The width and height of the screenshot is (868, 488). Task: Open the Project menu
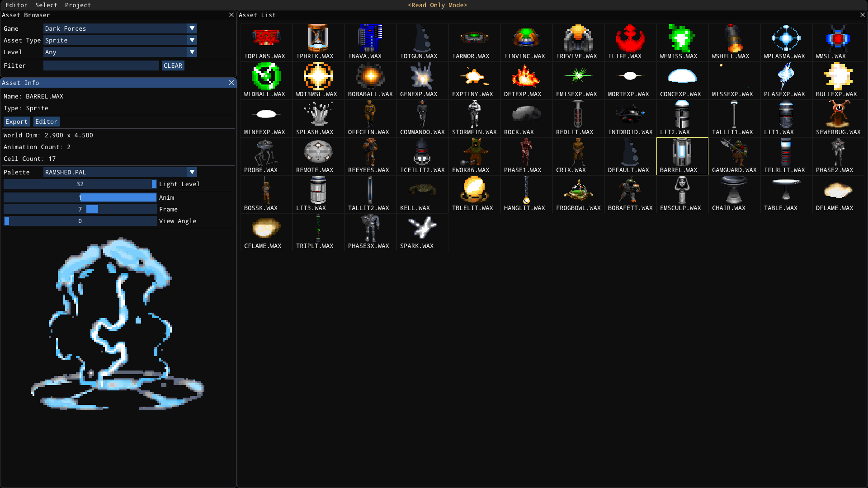click(x=78, y=5)
